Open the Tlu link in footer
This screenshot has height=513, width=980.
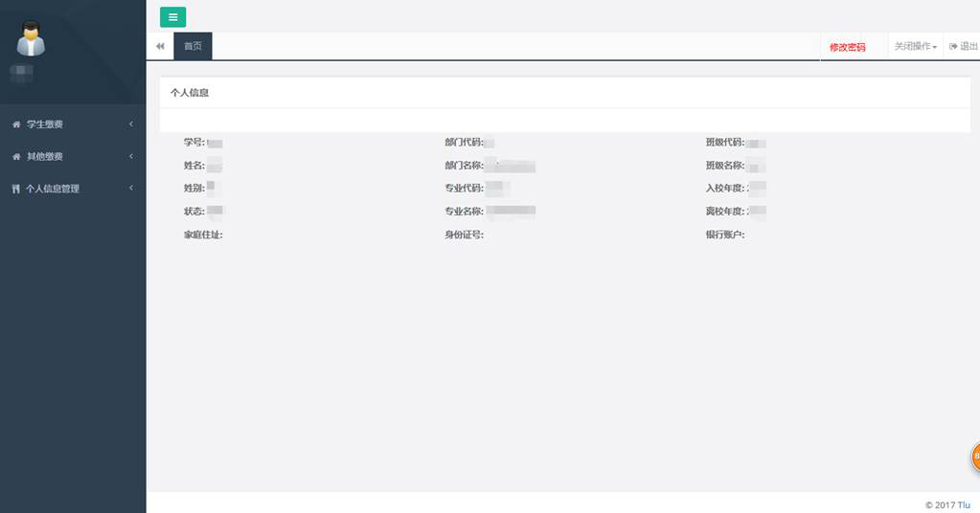964,504
